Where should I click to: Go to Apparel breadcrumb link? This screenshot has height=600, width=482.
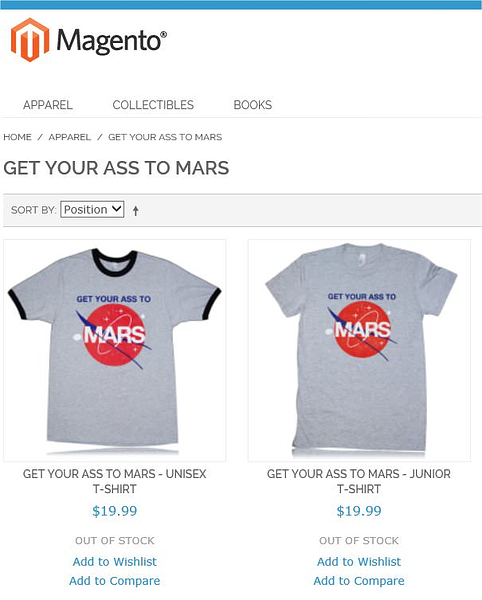pyautogui.click(x=70, y=137)
